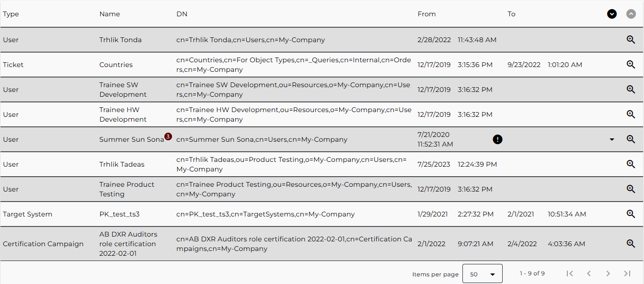Open magnifier for PK_test_ts3 target system

(631, 214)
